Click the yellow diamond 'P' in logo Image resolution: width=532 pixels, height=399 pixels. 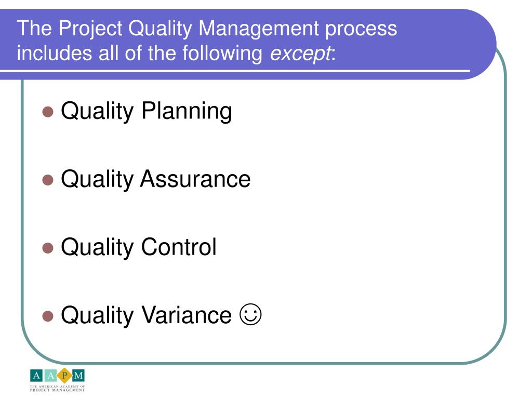click(x=64, y=376)
